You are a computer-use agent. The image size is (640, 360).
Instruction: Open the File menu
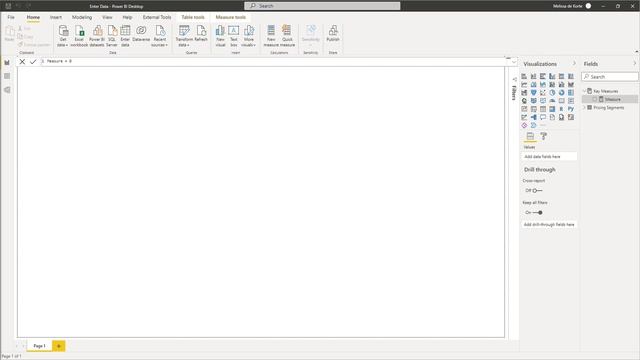[11, 17]
